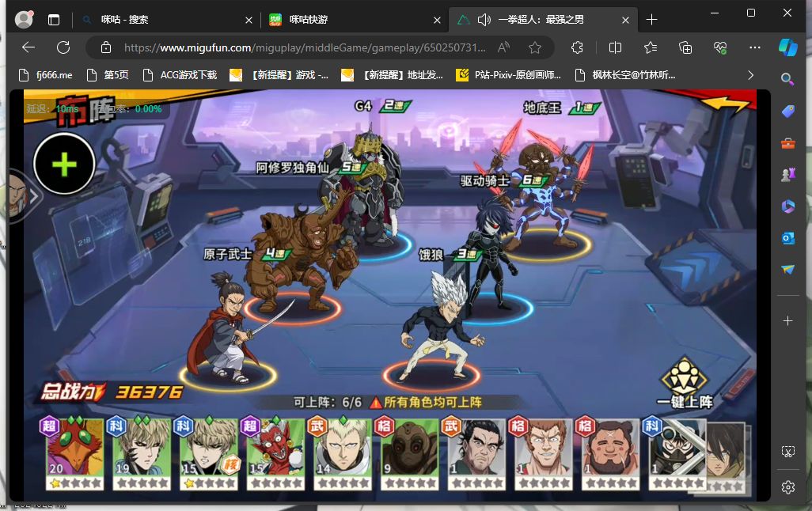Add a sidebar app with plus
This screenshot has width=812, height=511.
click(787, 320)
